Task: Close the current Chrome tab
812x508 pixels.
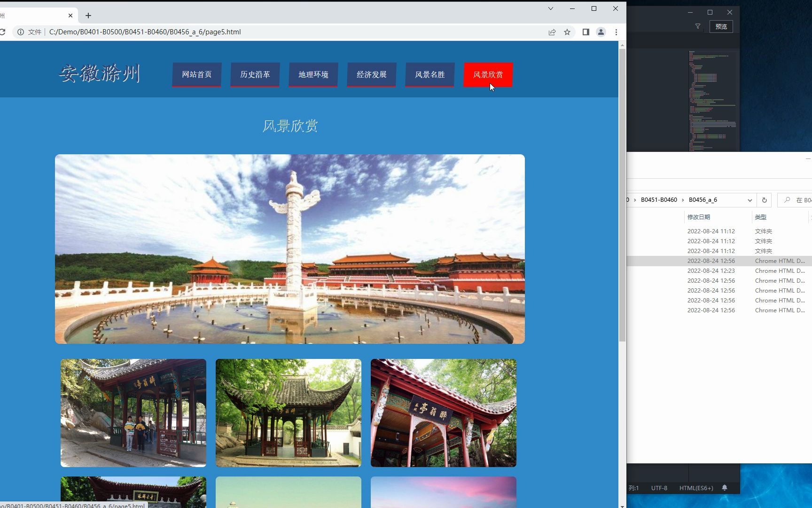Action: (70, 16)
